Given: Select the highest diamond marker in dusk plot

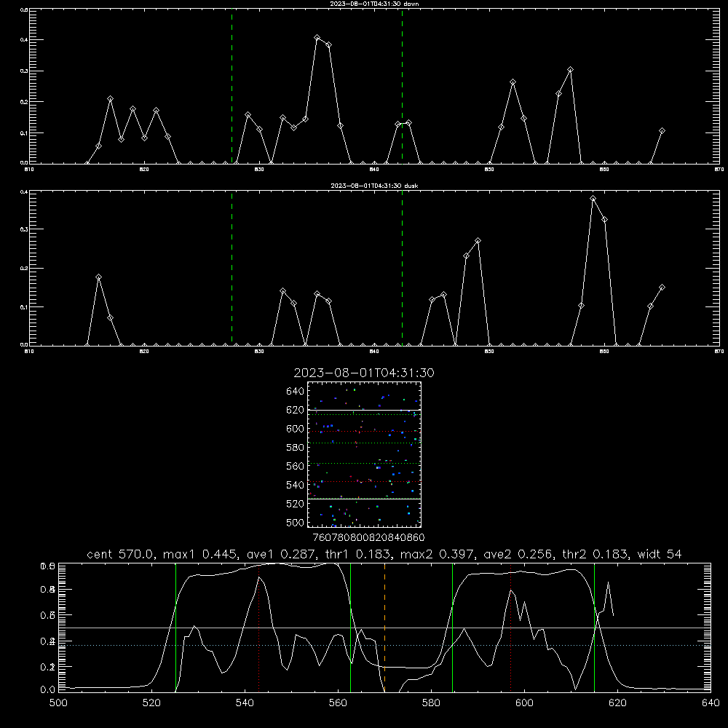Looking at the screenshot, I should coord(593,199).
